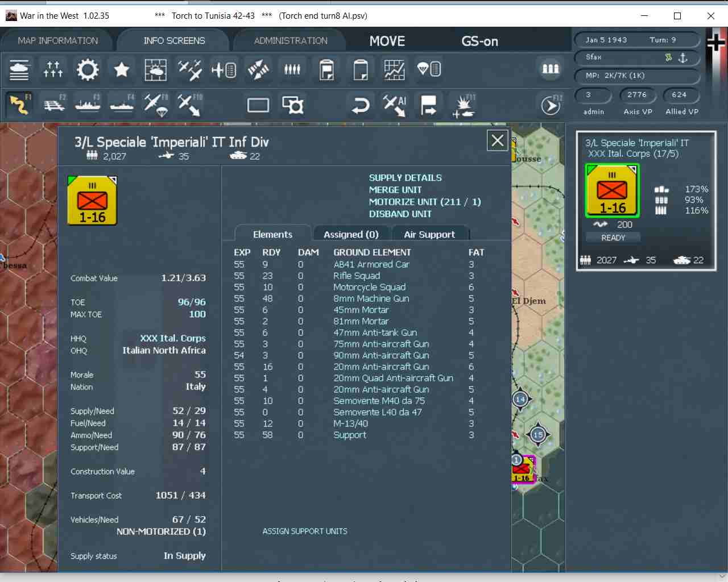Open the production gear icon
728x582 pixels.
pos(88,69)
